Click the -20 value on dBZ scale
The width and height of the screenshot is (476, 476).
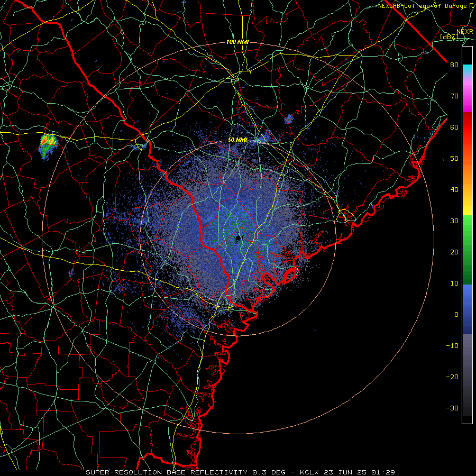(452, 377)
